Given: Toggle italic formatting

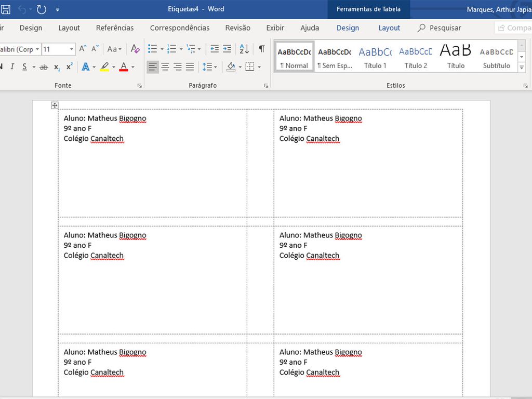Looking at the screenshot, I should [x=12, y=67].
